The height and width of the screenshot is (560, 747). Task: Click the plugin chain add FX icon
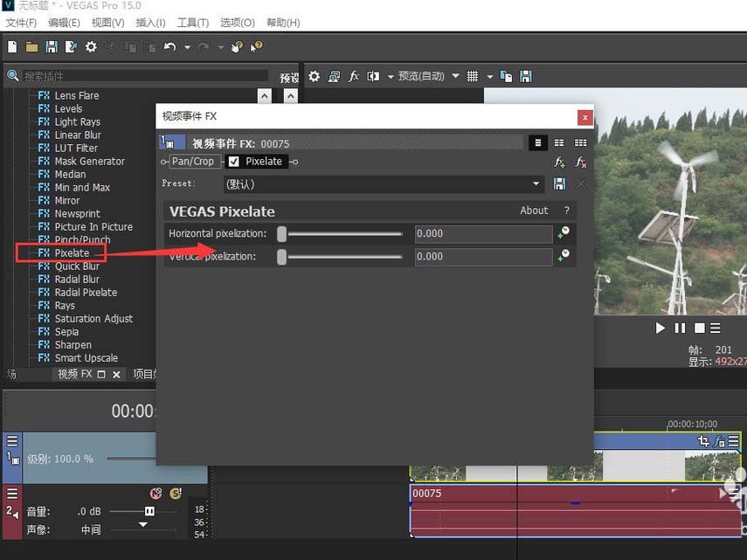coord(560,162)
